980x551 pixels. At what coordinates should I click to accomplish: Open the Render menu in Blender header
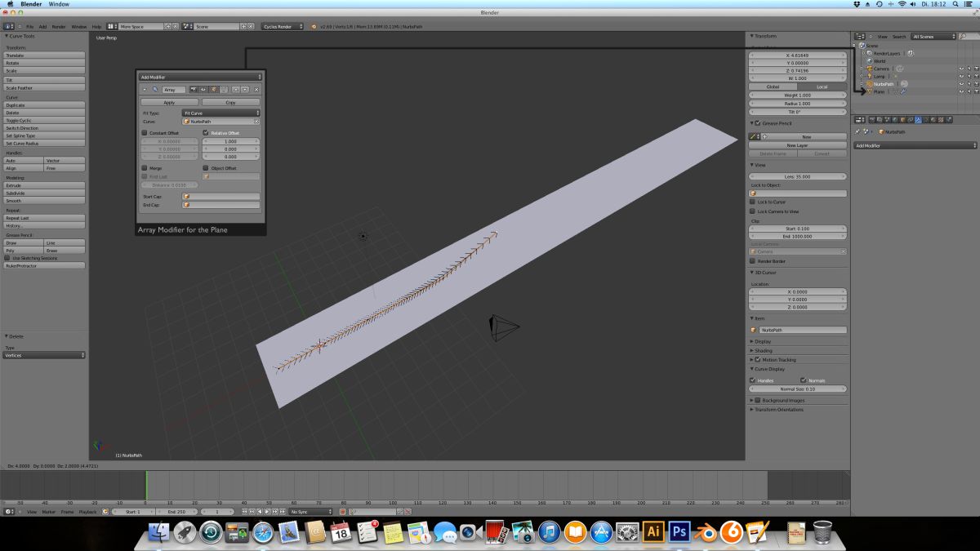[59, 26]
